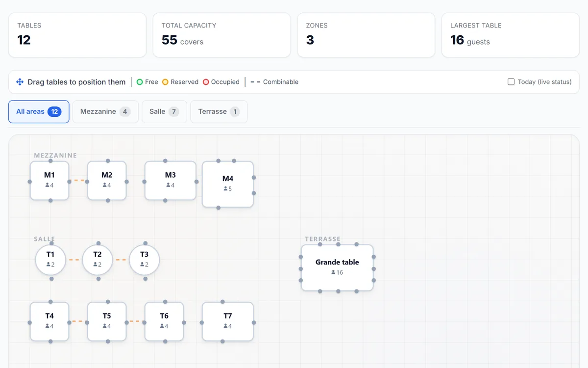
Task: Click the TABLES count "12"
Action: 24,40
